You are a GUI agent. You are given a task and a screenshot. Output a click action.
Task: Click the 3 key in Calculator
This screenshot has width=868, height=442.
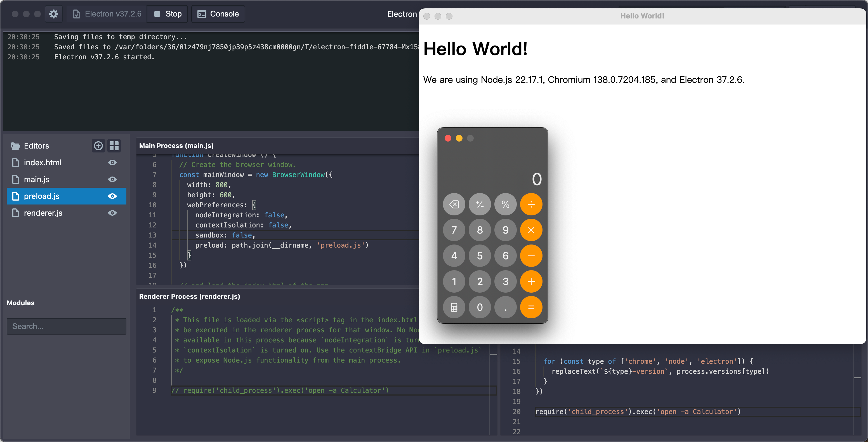point(505,281)
